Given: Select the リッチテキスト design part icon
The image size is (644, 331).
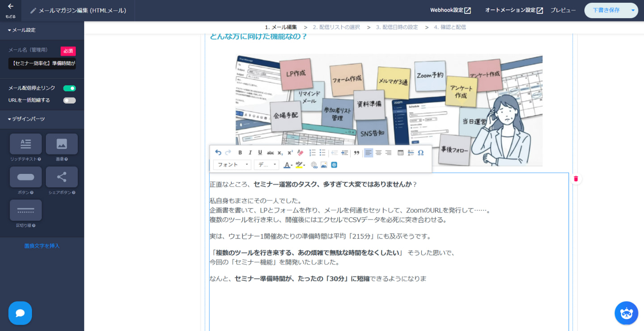Looking at the screenshot, I should [x=25, y=144].
